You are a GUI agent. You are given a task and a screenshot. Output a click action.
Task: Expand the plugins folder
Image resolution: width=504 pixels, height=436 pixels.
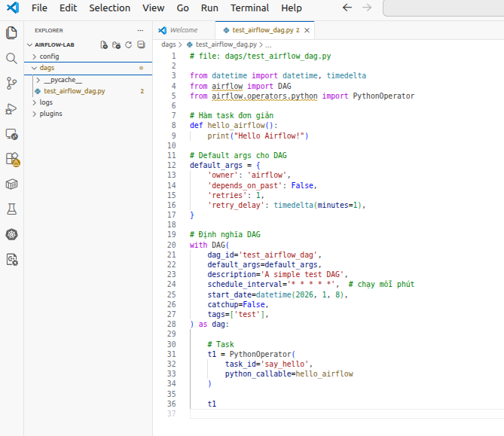(x=50, y=114)
